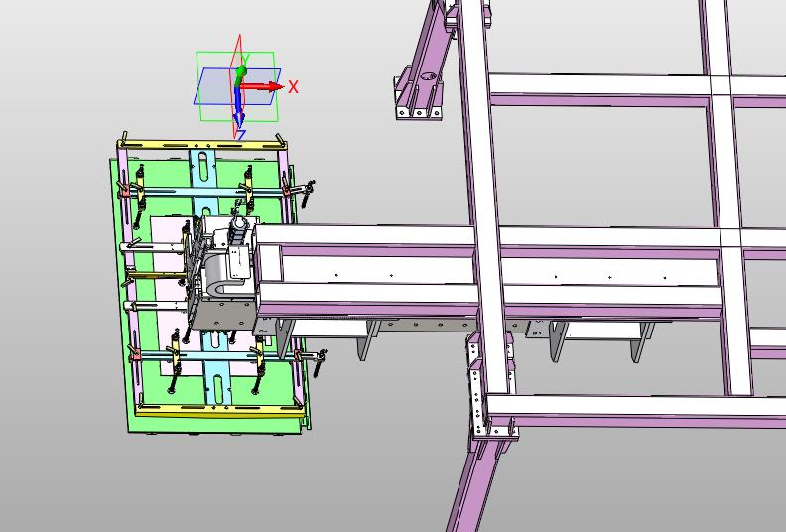This screenshot has width=786, height=532.
Task: Pick the gray mounting plate under the motor
Action: click(221, 316)
